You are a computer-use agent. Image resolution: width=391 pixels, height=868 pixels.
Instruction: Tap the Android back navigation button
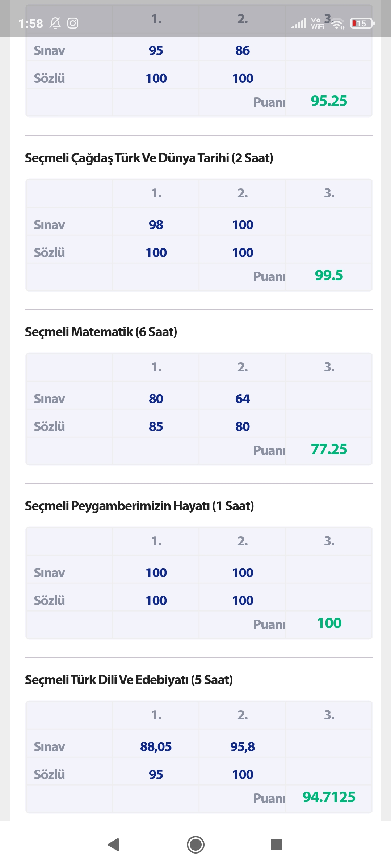tap(114, 844)
